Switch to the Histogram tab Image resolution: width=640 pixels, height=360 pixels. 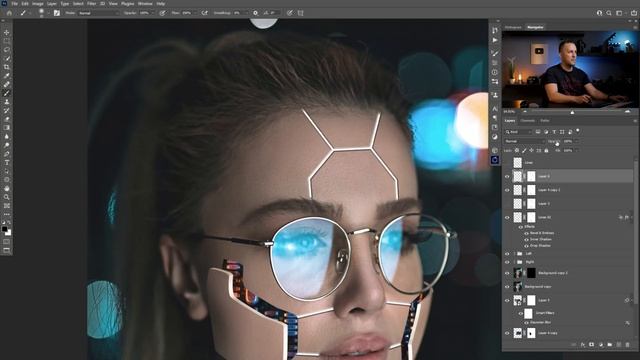[x=513, y=27]
